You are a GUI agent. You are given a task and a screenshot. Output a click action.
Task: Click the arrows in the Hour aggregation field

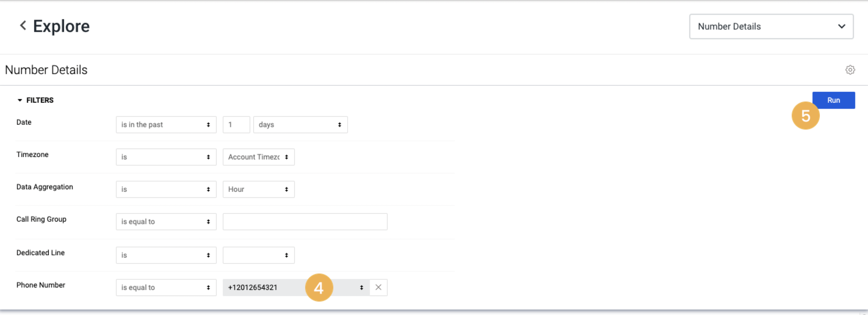tap(287, 189)
